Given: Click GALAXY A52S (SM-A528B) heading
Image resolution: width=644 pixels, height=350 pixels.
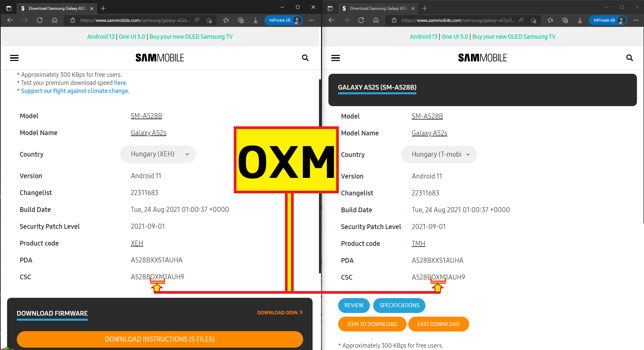Looking at the screenshot, I should click(377, 87).
